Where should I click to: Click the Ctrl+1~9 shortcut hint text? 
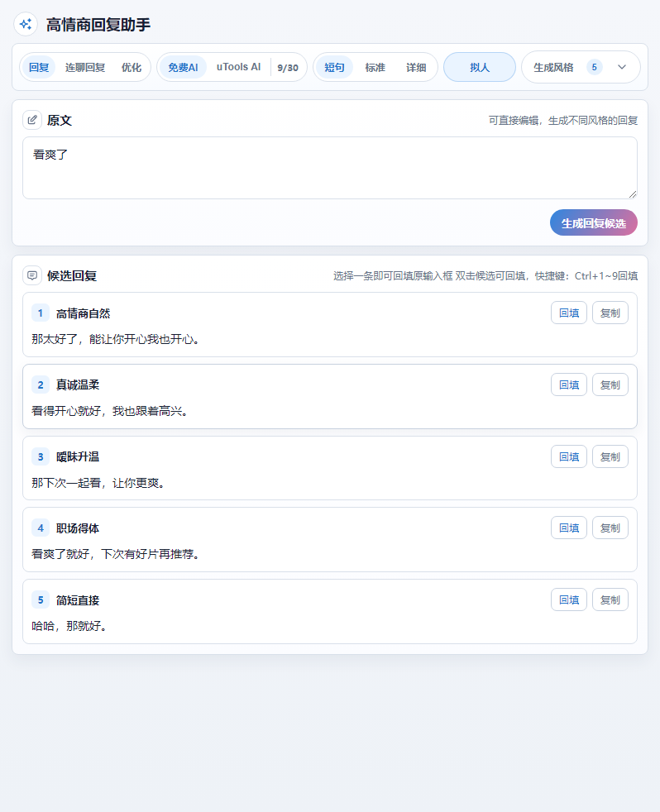(x=586, y=275)
